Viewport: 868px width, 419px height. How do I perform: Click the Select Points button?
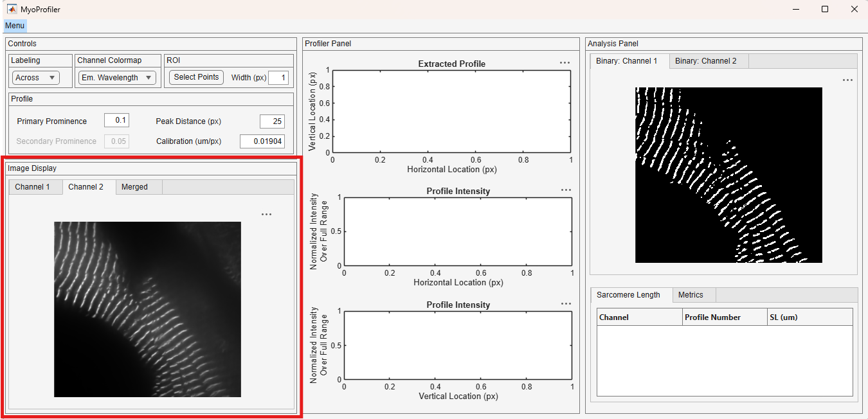196,77
